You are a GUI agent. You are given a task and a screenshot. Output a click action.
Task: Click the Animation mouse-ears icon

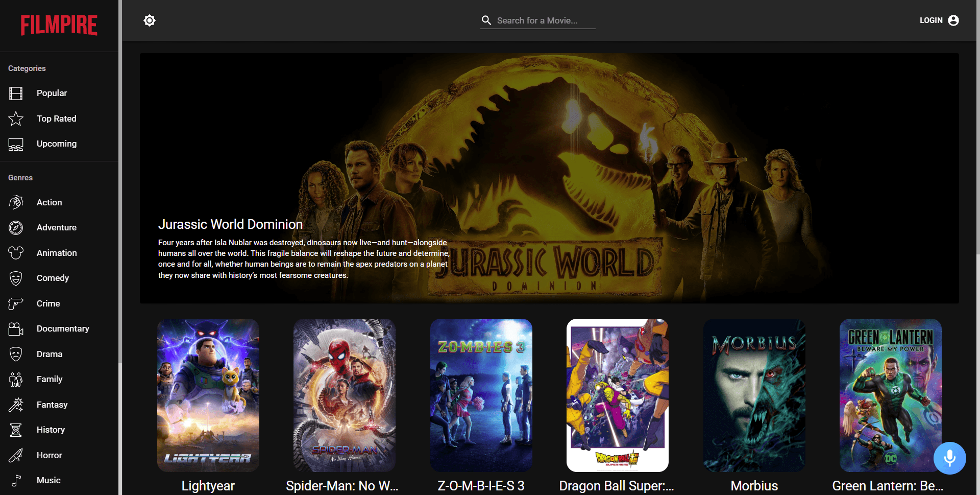(16, 253)
